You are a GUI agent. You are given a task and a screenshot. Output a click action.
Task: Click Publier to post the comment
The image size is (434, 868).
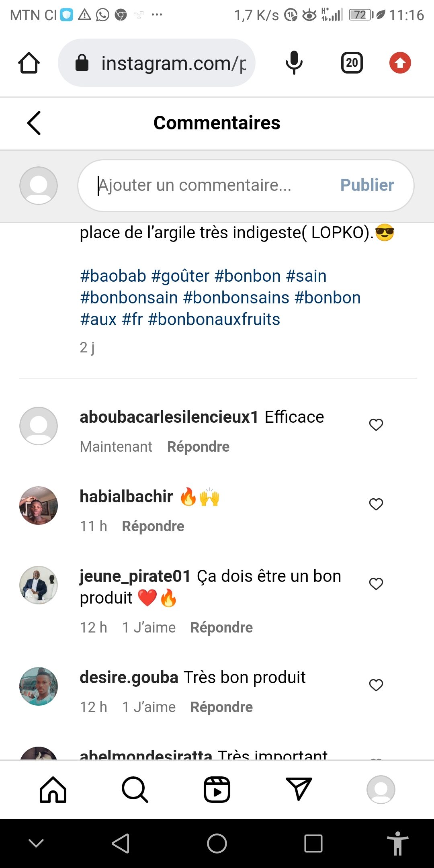367,185
